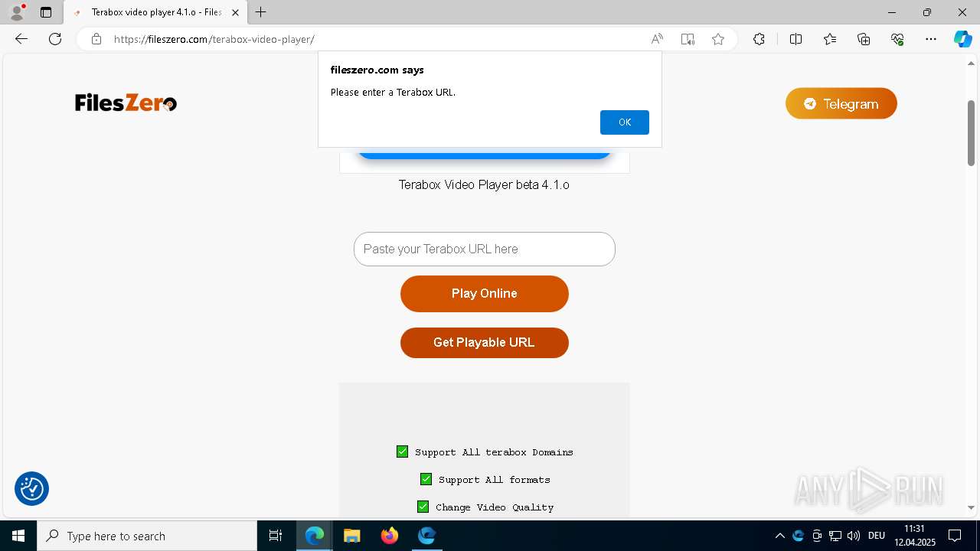Click OK in the fileszero.com alert
This screenshot has height=551, width=980.
coord(624,122)
